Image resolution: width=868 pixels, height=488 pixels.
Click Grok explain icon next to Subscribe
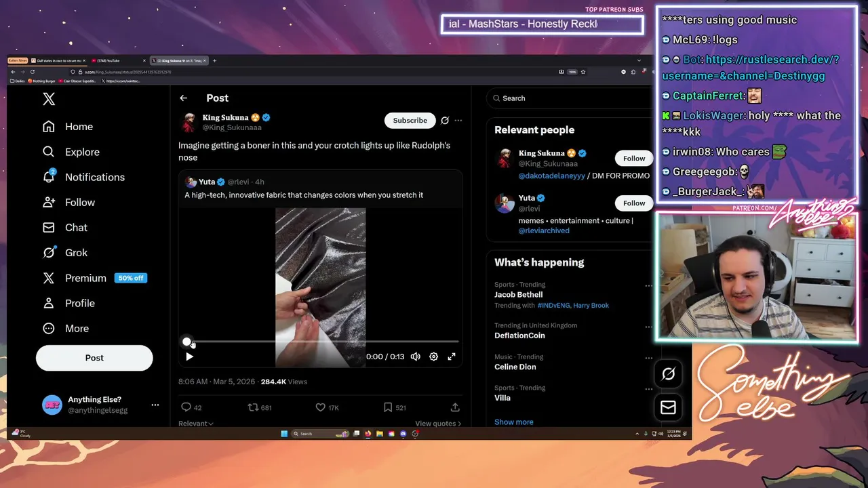click(445, 121)
